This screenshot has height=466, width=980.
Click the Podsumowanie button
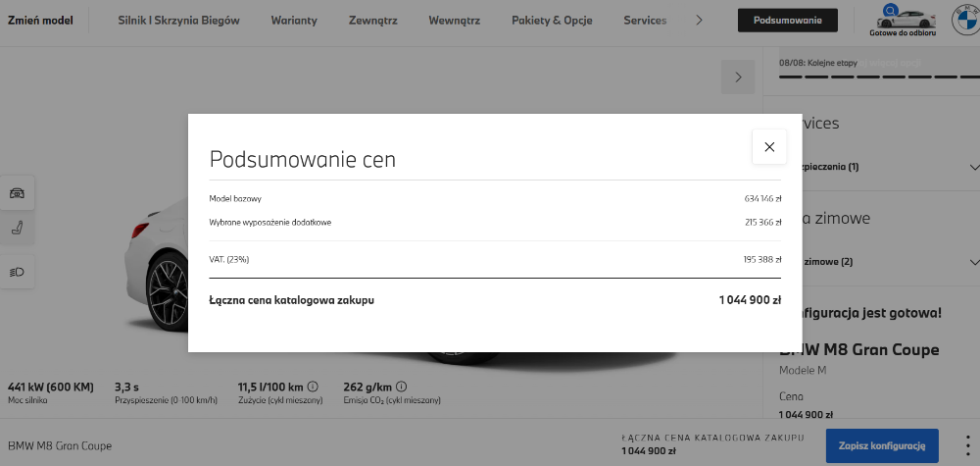click(x=788, y=20)
